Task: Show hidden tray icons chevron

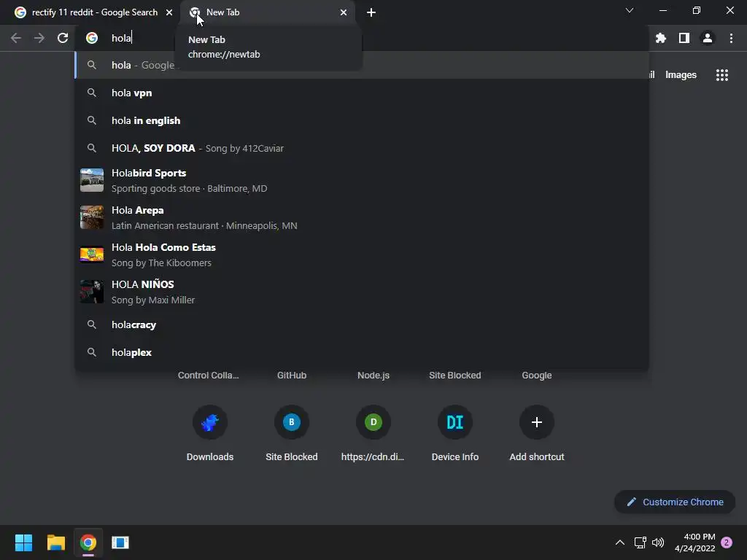Action: click(620, 542)
